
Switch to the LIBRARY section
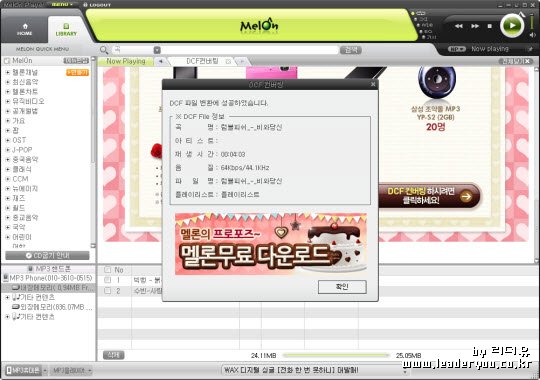(x=66, y=30)
